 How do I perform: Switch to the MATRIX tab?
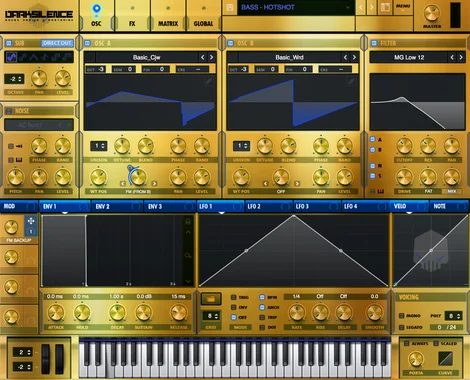tap(168, 15)
